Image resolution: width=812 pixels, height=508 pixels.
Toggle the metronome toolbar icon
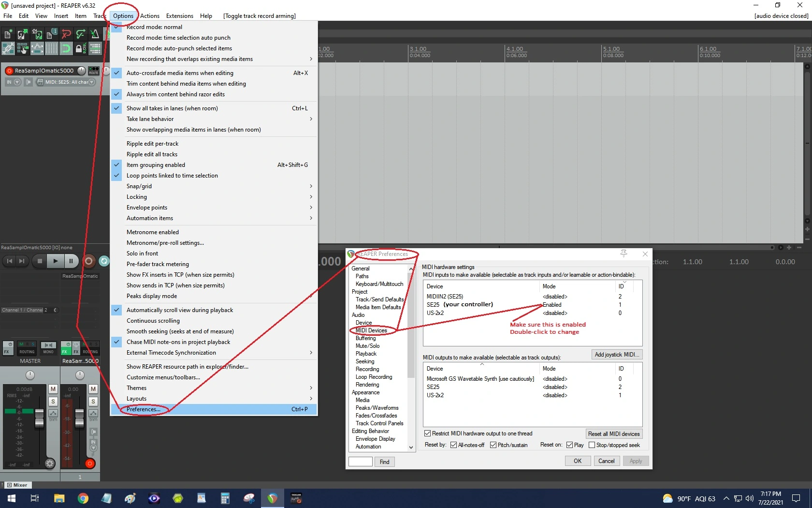pos(95,34)
